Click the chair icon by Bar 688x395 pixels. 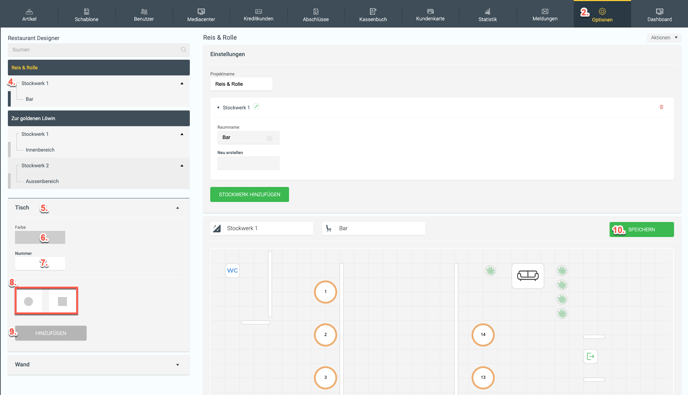(x=329, y=228)
